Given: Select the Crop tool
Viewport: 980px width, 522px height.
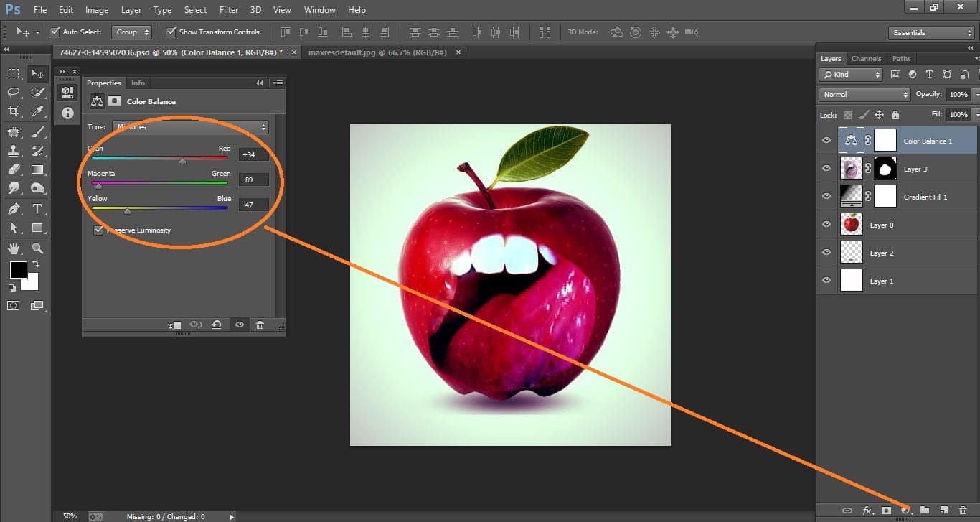Looking at the screenshot, I should coord(13,111).
